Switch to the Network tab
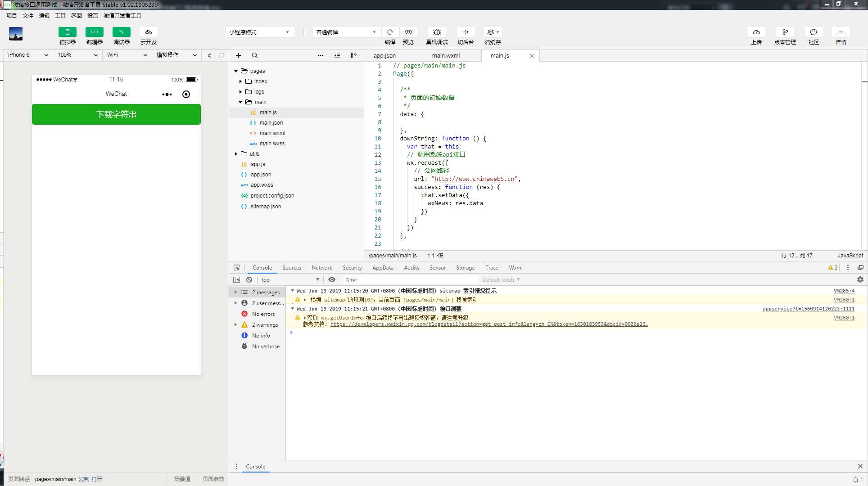 pos(321,267)
